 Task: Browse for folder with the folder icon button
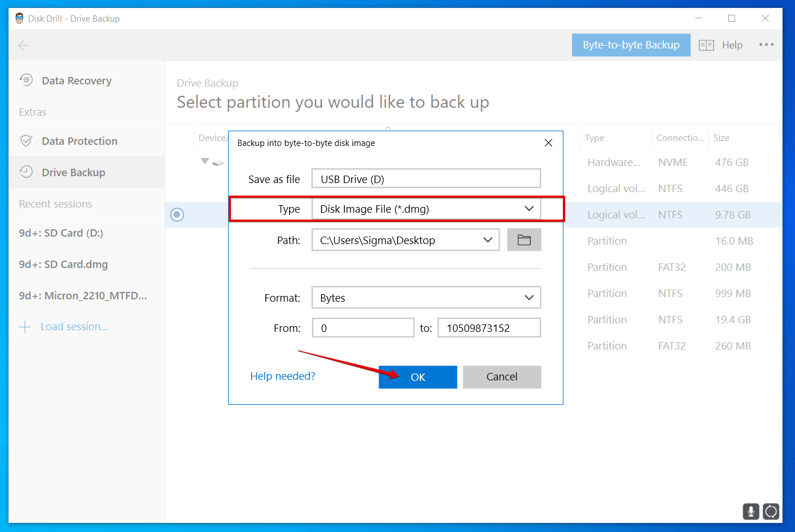tap(524, 240)
